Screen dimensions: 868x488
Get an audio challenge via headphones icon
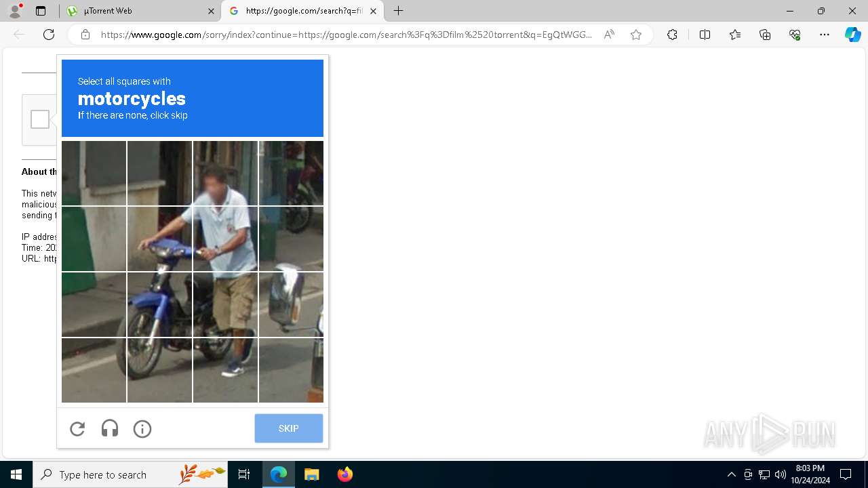coord(110,428)
